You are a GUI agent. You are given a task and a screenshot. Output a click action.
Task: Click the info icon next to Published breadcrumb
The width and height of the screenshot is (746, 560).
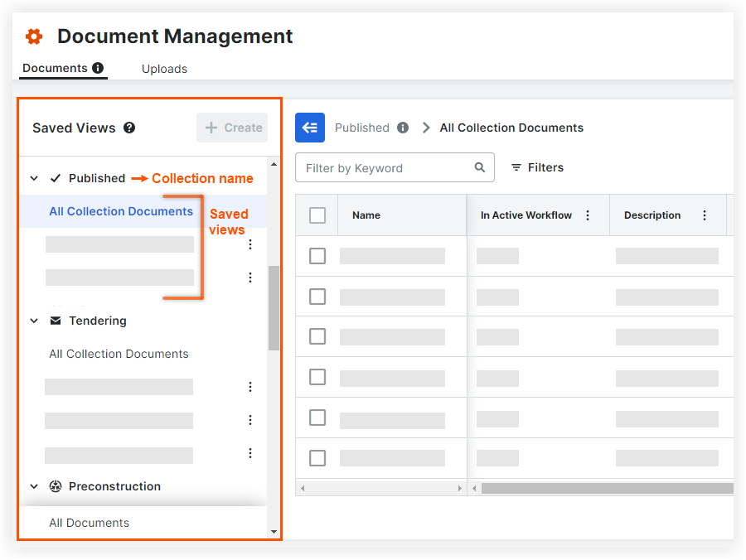(x=403, y=128)
